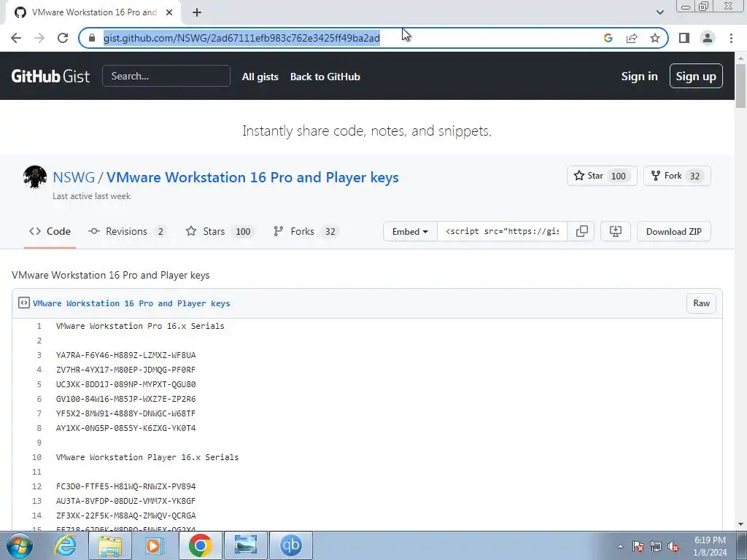Click the star count 100 beside Star

coord(619,176)
